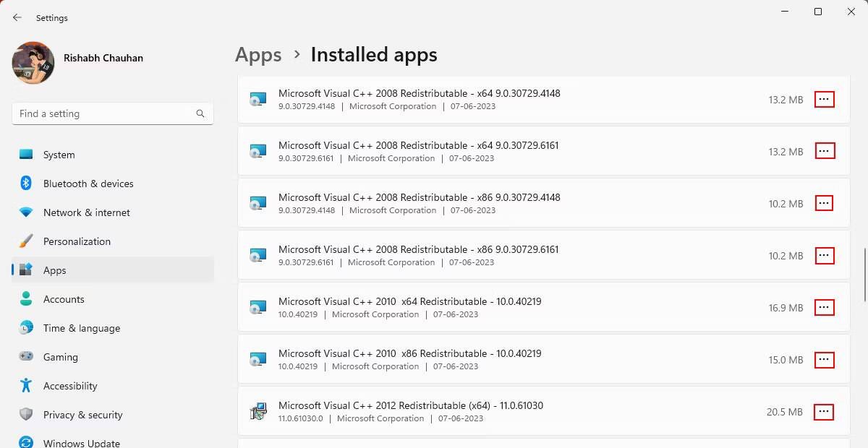Click the back arrow
This screenshot has height=448, width=868.
pos(17,17)
